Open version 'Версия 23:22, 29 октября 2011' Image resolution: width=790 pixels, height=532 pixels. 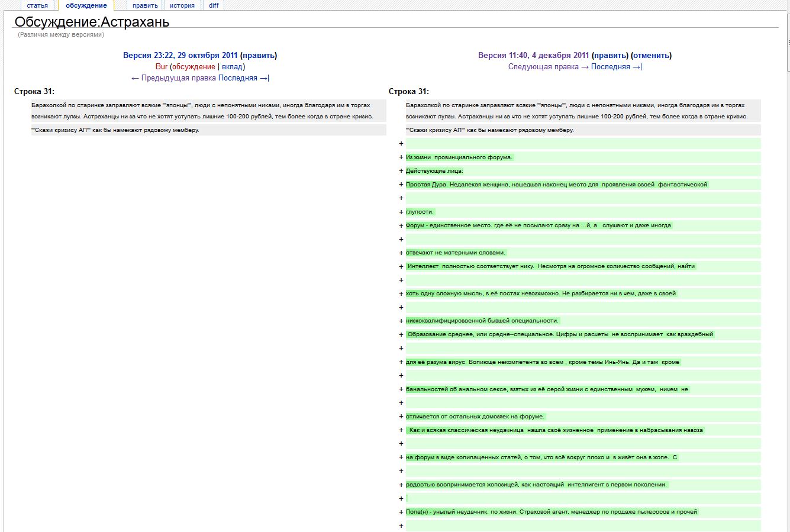pos(180,56)
